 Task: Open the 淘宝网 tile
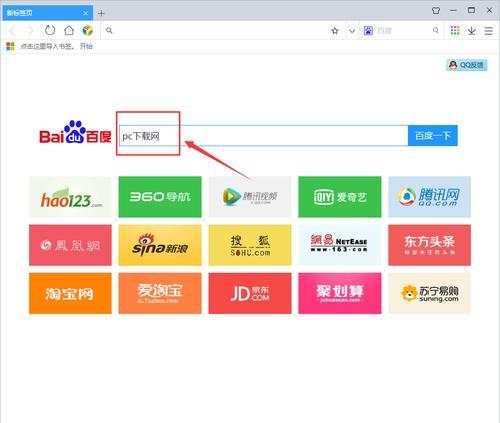[x=70, y=293]
